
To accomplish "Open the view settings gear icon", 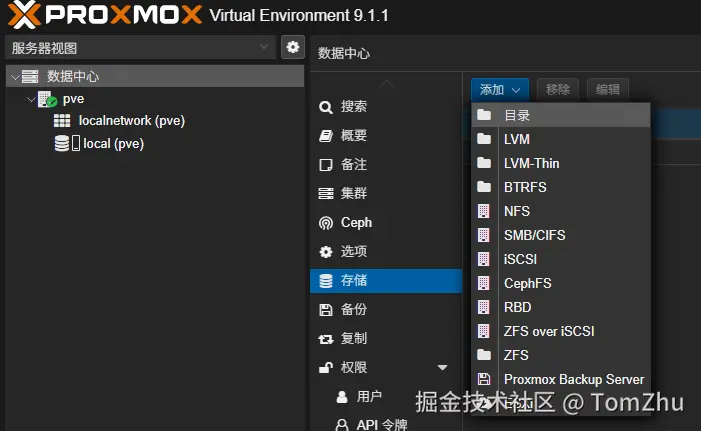I will coord(293,47).
